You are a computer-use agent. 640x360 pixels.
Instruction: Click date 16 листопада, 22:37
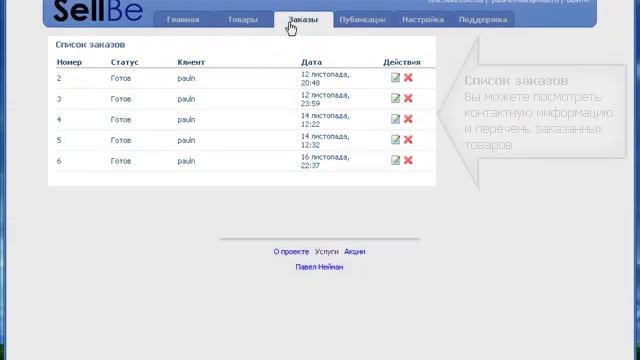coord(325,161)
